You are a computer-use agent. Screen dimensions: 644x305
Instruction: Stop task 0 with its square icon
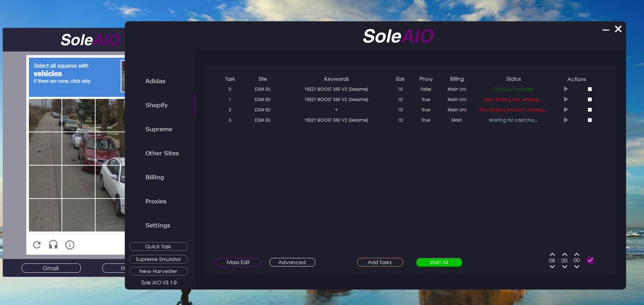590,89
